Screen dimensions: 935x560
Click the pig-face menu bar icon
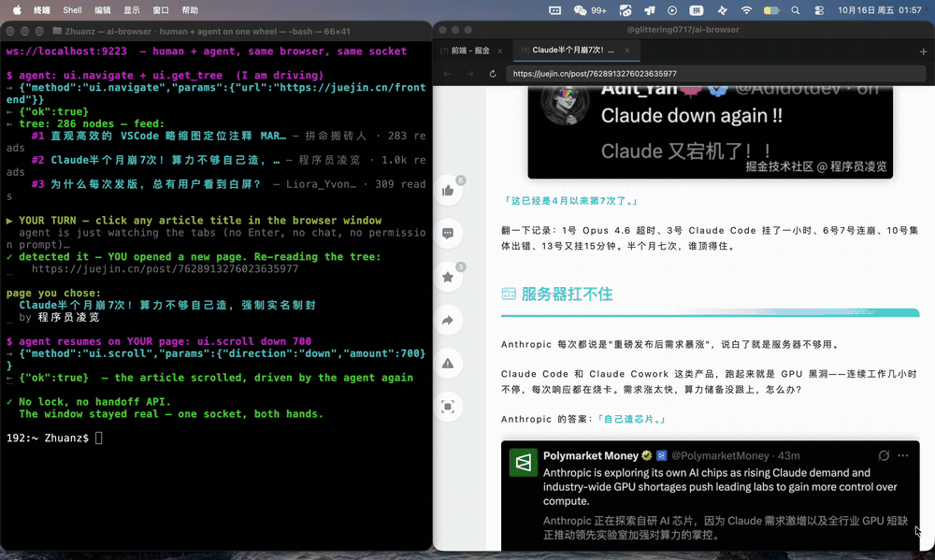pyautogui.click(x=625, y=9)
